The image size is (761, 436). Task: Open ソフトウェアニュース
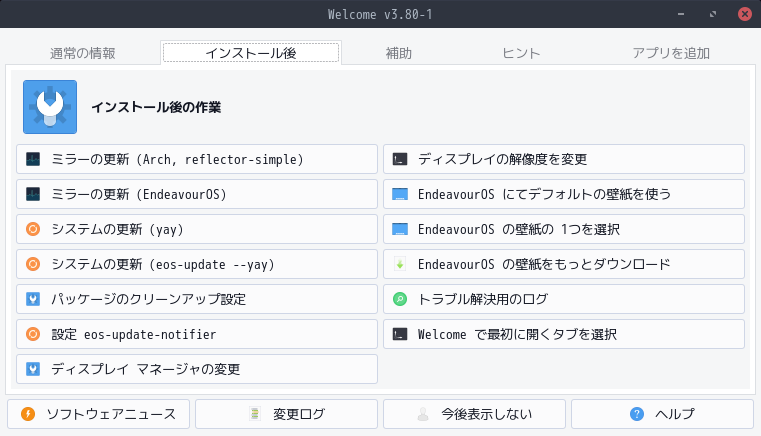[x=99, y=414]
